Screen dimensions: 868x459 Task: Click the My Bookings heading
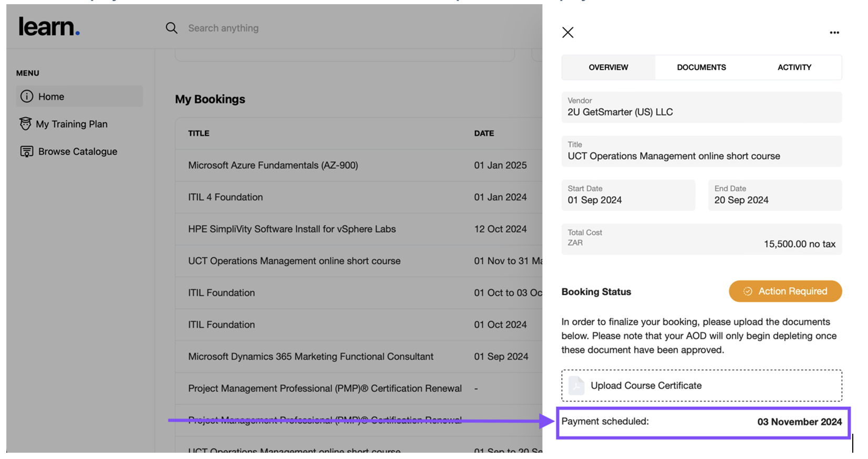tap(210, 99)
